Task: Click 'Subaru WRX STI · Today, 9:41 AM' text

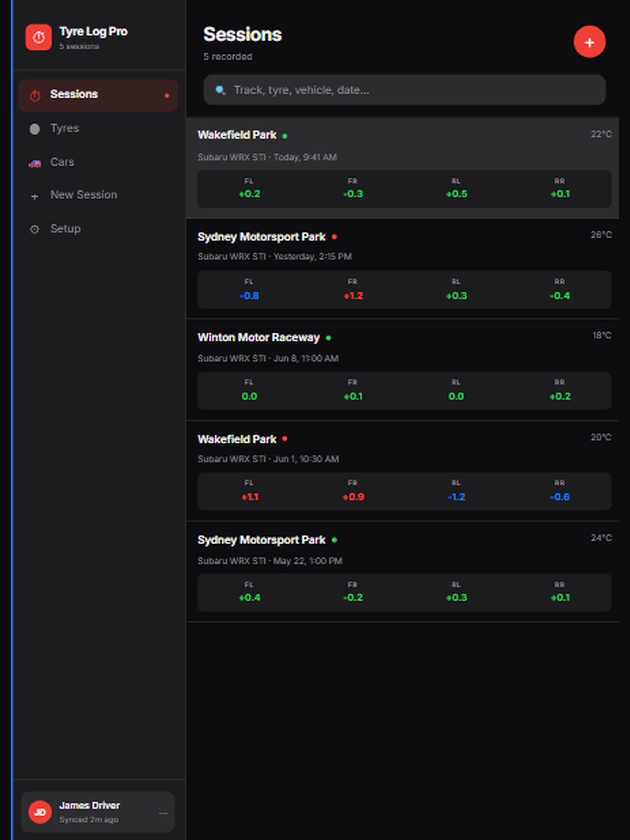Action: [267, 157]
